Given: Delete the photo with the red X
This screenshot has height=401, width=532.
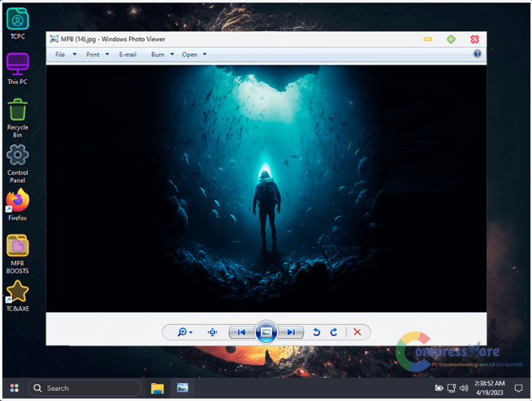Looking at the screenshot, I should (357, 332).
